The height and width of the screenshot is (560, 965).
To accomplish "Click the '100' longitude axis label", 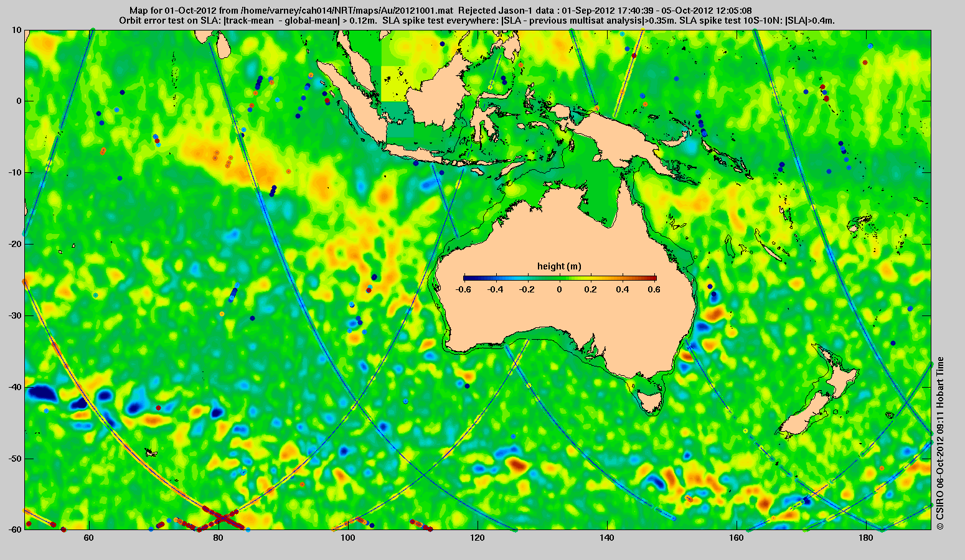I will (x=348, y=538).
